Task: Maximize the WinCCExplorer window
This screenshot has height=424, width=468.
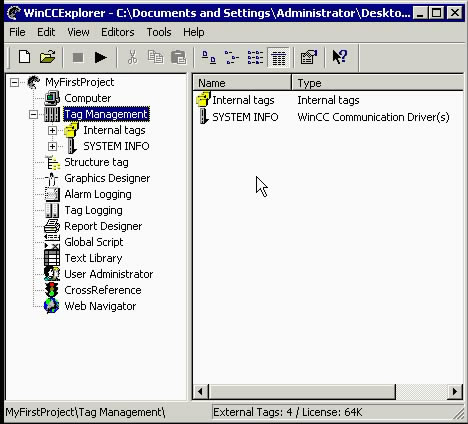Action: pos(436,13)
